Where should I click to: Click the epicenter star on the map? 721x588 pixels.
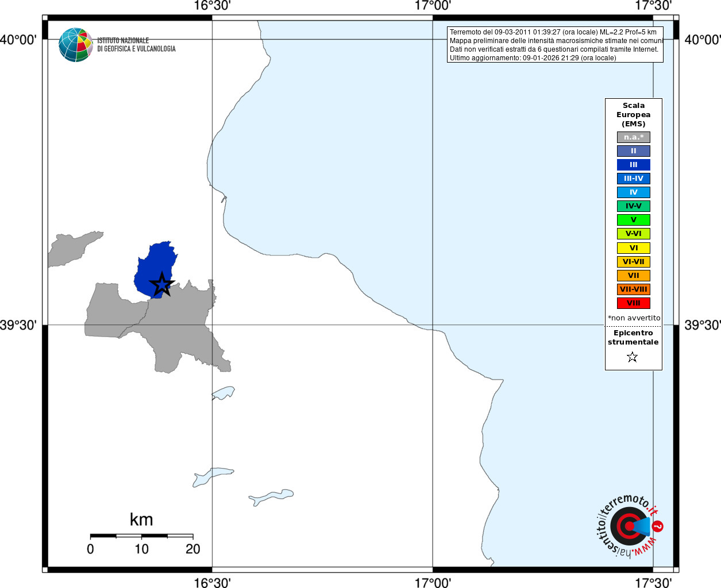[x=162, y=284]
